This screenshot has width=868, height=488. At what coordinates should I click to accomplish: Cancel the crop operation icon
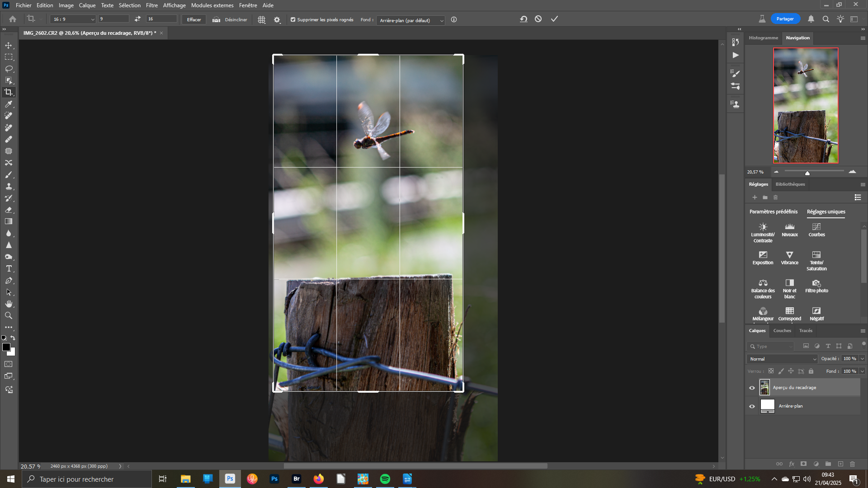[538, 19]
